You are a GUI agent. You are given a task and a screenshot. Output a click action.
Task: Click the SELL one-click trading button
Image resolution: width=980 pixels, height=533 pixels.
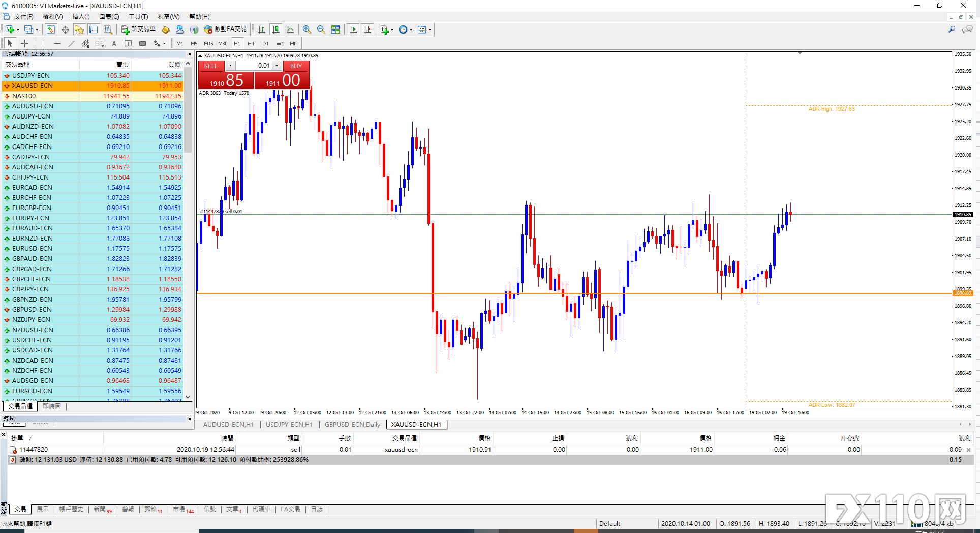(x=211, y=66)
